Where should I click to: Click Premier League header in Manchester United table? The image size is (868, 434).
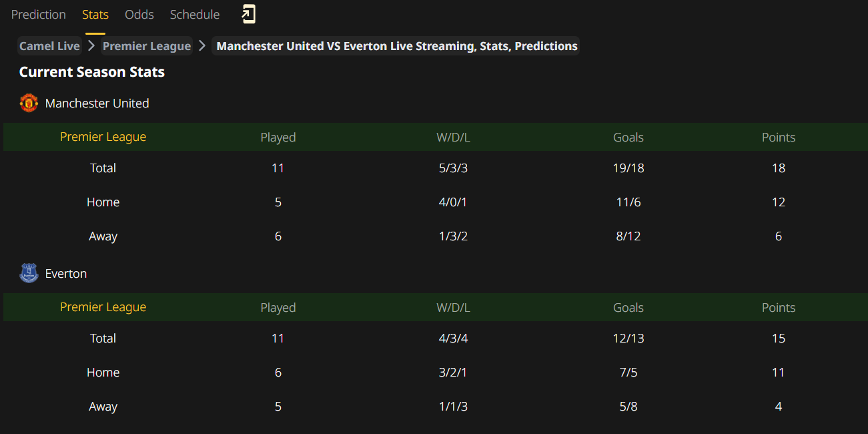tap(103, 137)
